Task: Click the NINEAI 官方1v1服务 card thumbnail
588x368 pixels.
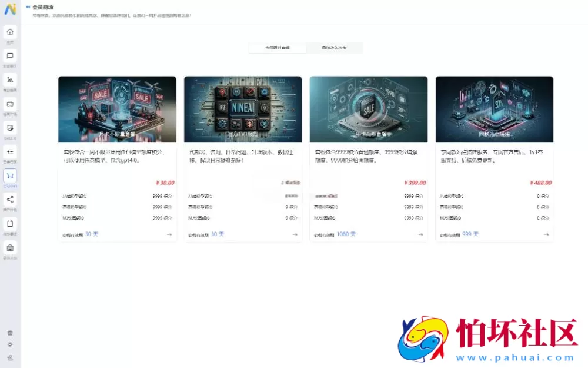Action: [242, 109]
